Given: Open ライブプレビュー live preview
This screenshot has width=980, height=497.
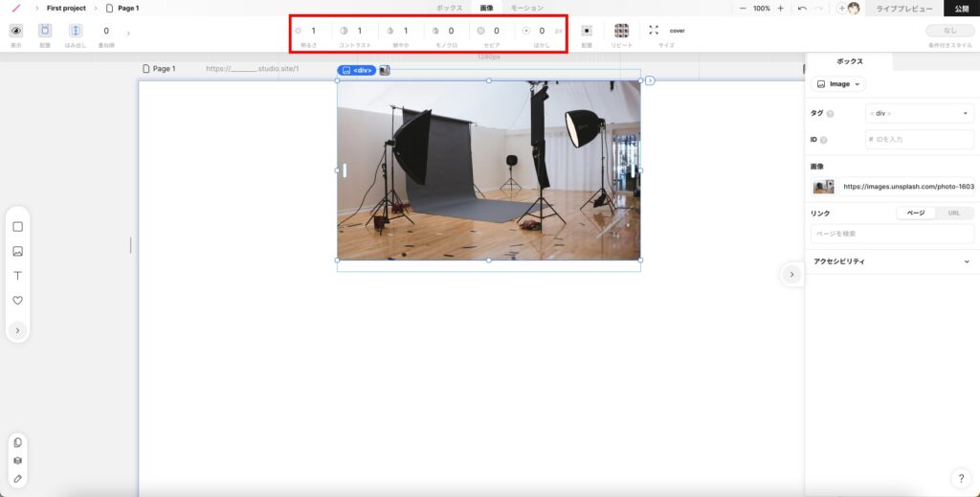Looking at the screenshot, I should (902, 8).
